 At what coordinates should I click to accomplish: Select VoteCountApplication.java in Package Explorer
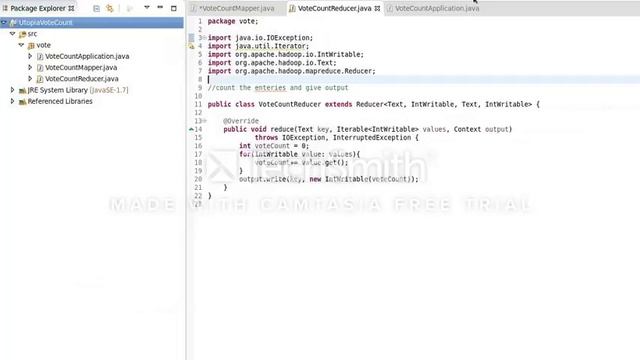click(87, 56)
